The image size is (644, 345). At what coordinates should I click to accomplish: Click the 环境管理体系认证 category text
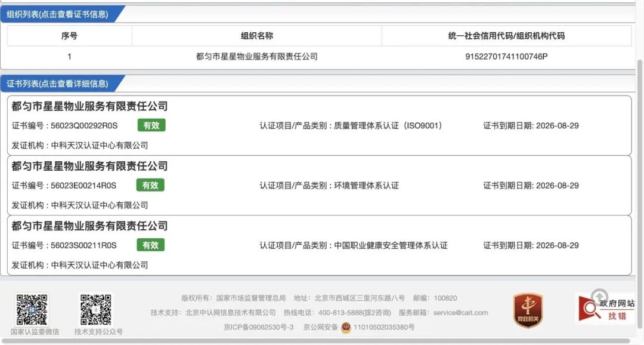[x=366, y=186]
